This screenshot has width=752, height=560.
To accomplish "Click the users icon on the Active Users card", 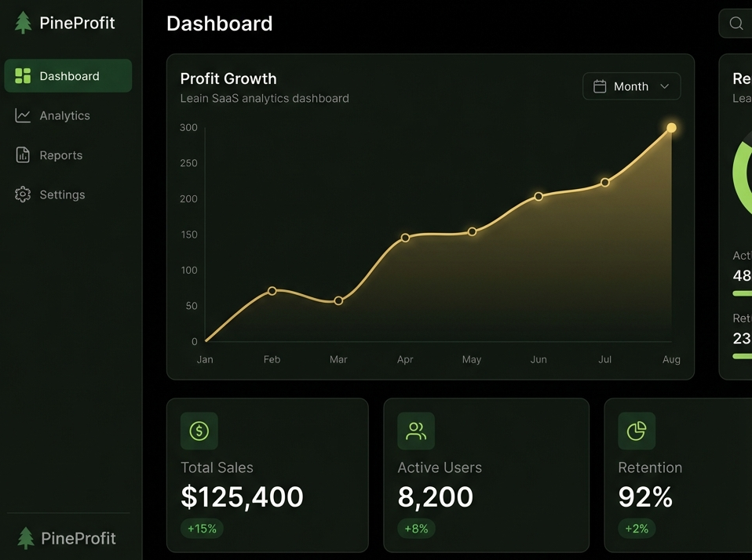I will tap(416, 431).
